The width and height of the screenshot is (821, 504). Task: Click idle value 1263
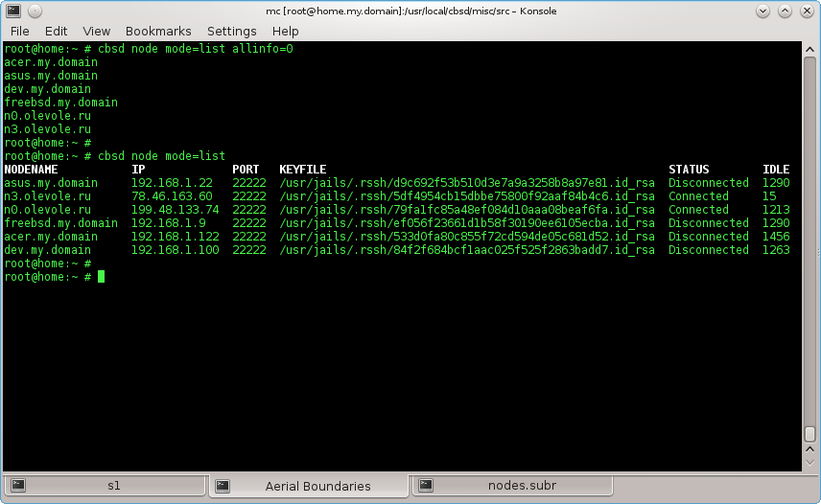pos(776,250)
